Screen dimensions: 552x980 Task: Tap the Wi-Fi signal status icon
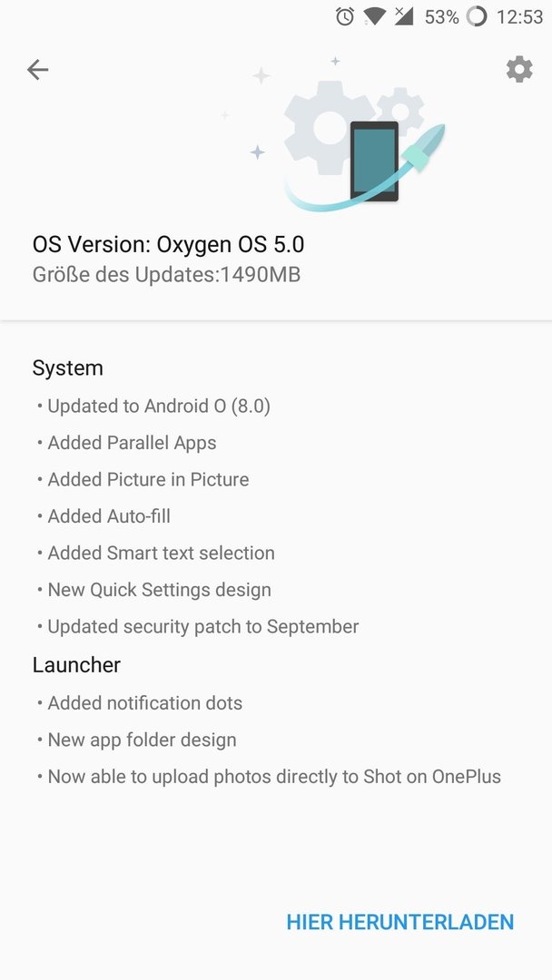point(374,16)
